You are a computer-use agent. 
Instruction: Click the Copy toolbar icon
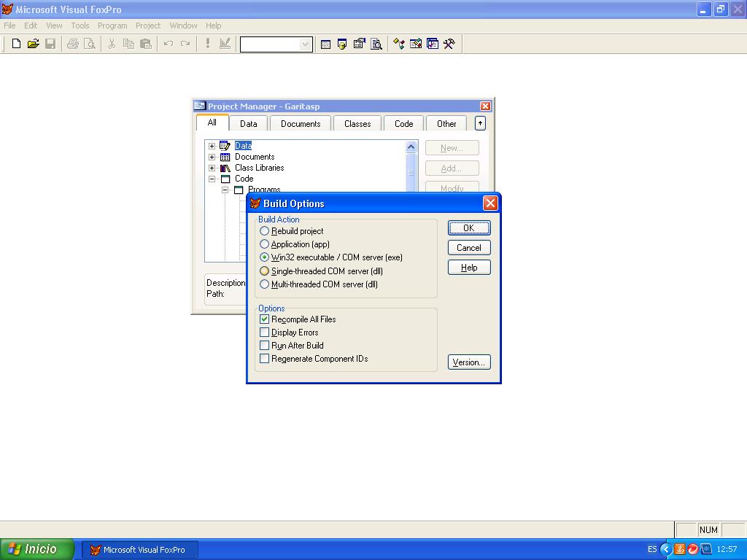click(x=128, y=44)
